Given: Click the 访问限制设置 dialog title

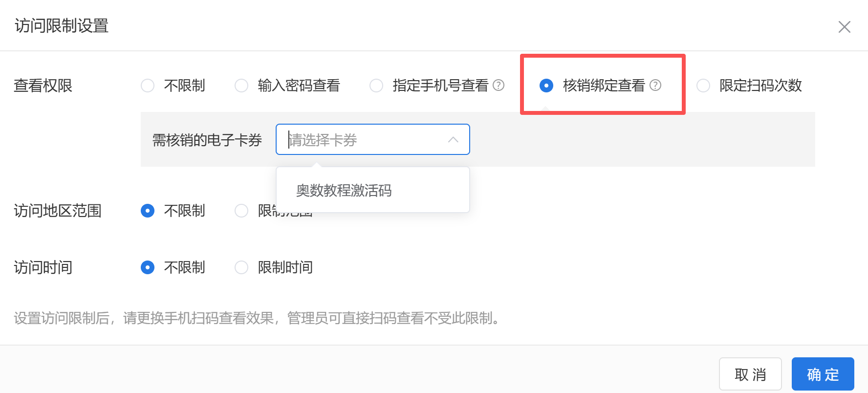Looking at the screenshot, I should tap(62, 26).
